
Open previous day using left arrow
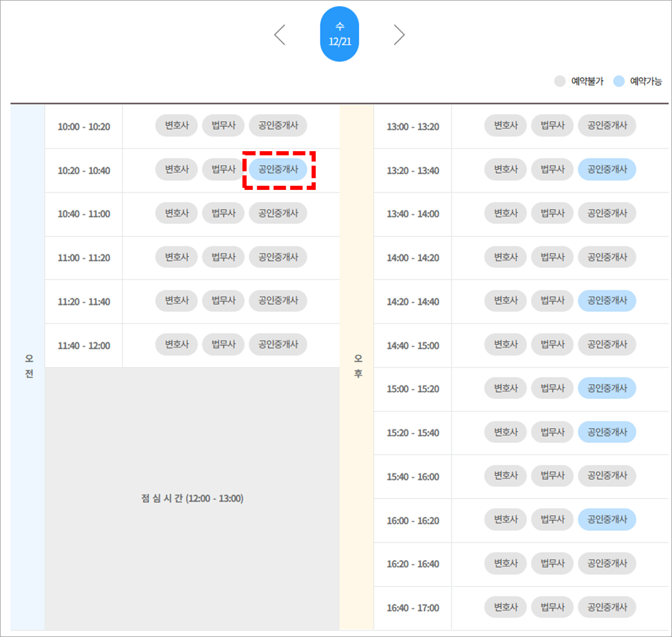(x=280, y=34)
